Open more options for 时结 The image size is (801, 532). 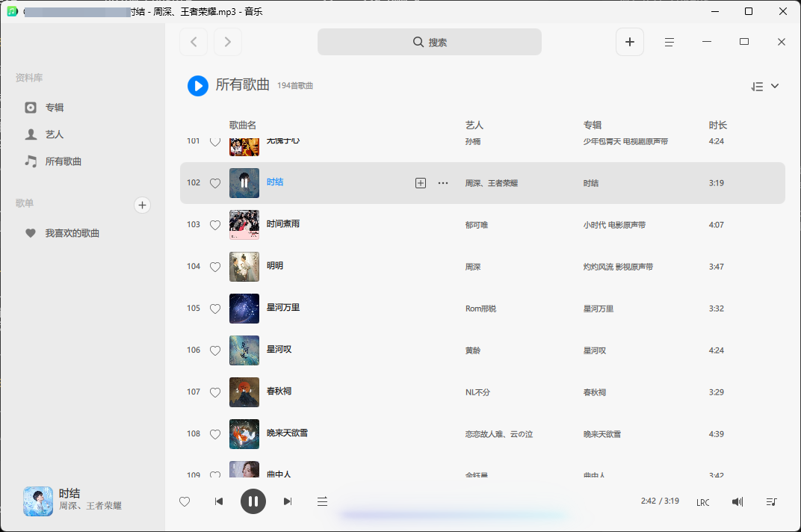pyautogui.click(x=443, y=183)
